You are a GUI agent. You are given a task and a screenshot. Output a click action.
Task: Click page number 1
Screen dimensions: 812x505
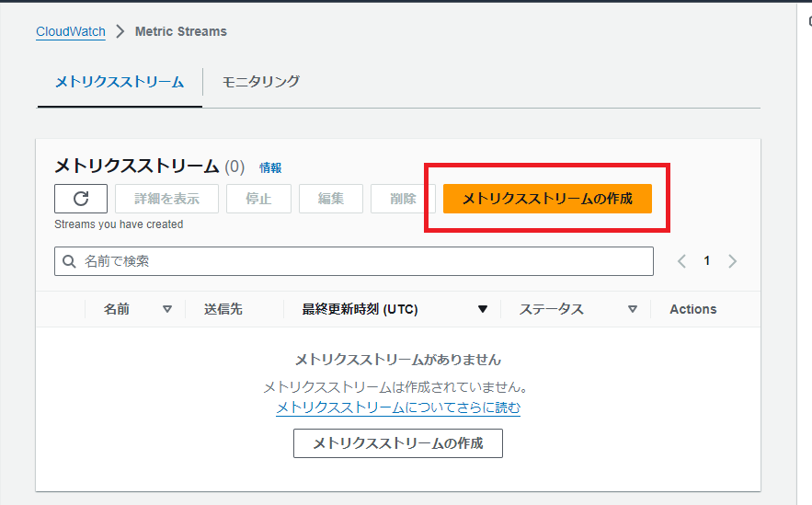click(x=706, y=260)
